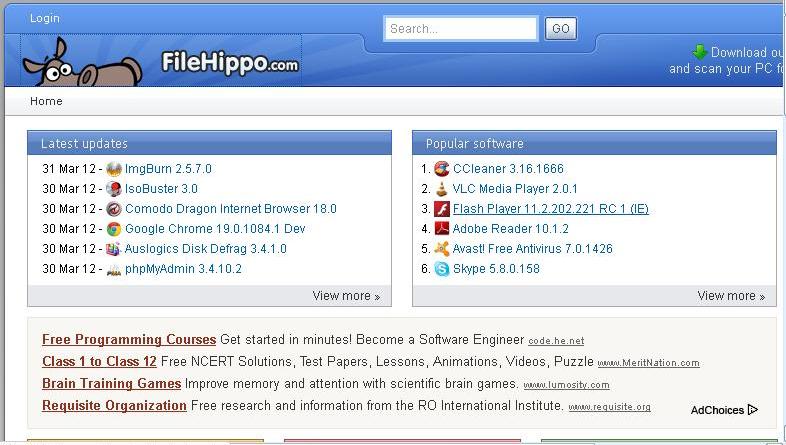786x445 pixels.
Task: Click the AdChoices triangle icon
Action: [752, 410]
